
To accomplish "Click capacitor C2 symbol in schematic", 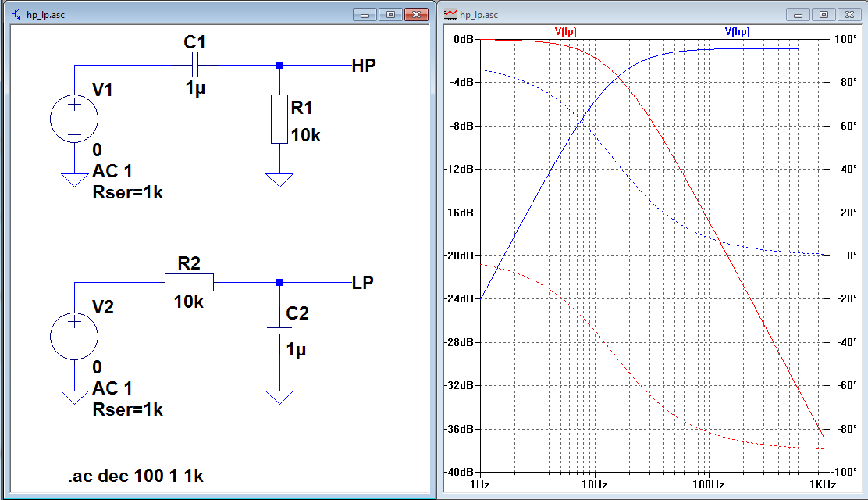I will click(x=279, y=331).
